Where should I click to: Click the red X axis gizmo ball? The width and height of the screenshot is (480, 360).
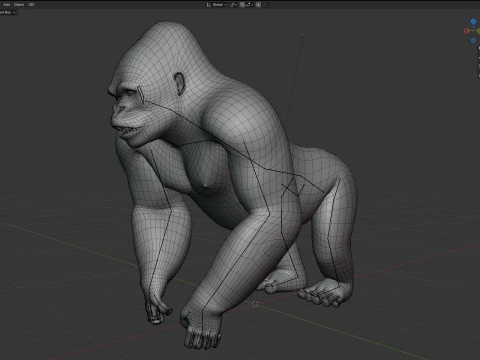(466, 31)
